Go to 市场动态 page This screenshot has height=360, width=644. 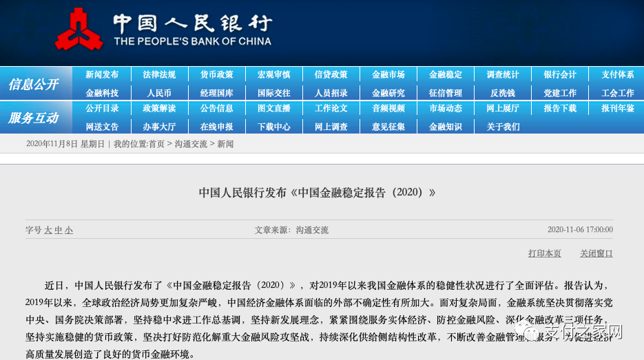pyautogui.click(x=446, y=108)
